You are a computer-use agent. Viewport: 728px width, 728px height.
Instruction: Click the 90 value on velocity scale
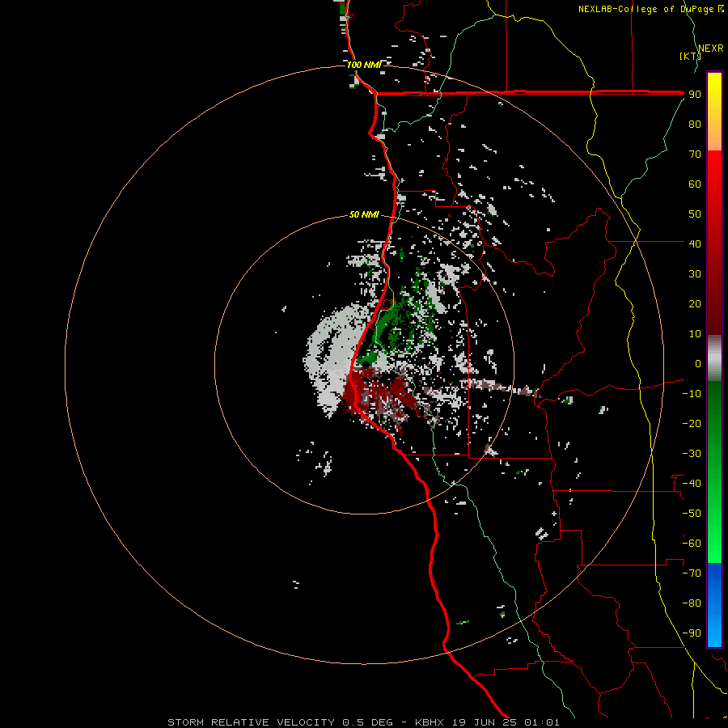point(695,95)
